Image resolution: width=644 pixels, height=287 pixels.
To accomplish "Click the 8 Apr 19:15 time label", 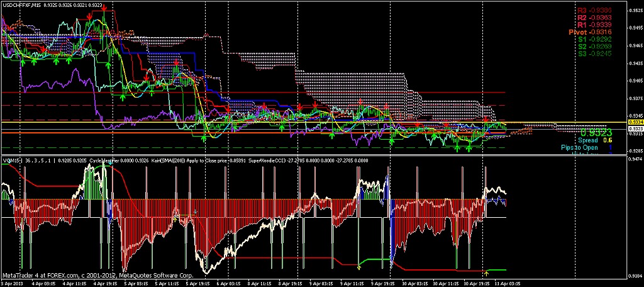I will pyautogui.click(x=291, y=283).
